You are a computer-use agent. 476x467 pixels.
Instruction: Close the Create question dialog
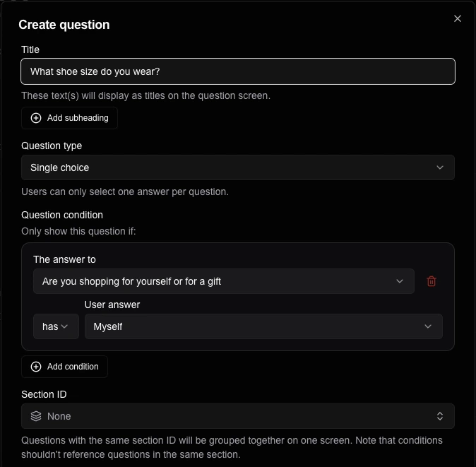458,19
